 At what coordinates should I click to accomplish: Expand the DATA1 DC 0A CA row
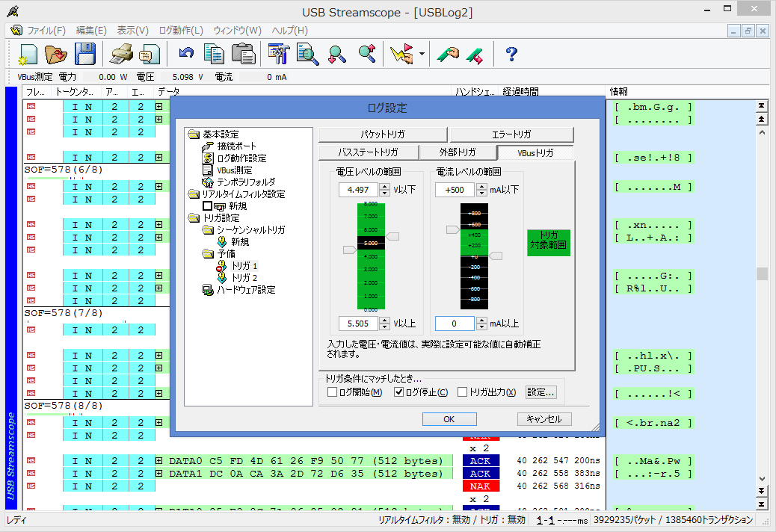158,474
